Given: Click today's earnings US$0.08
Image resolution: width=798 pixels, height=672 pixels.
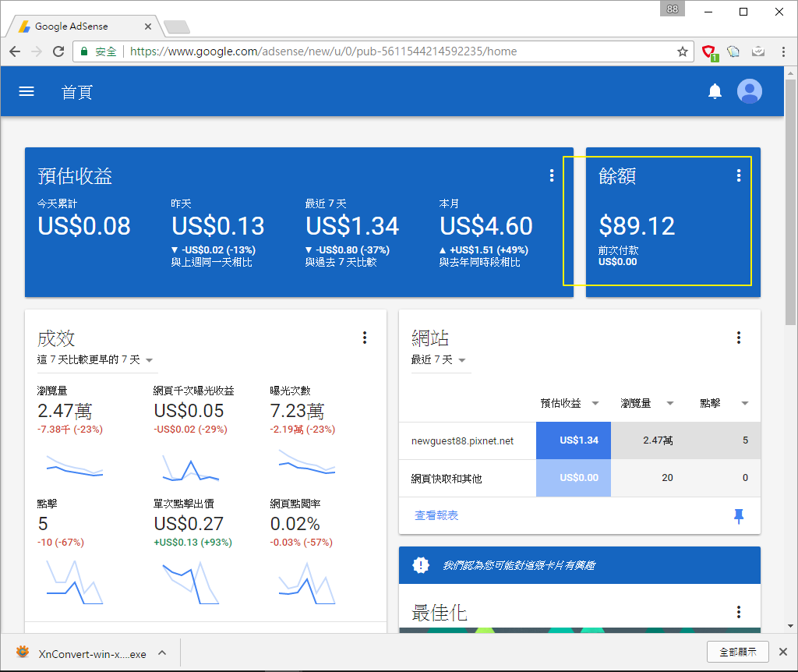Looking at the screenshot, I should pyautogui.click(x=84, y=225).
